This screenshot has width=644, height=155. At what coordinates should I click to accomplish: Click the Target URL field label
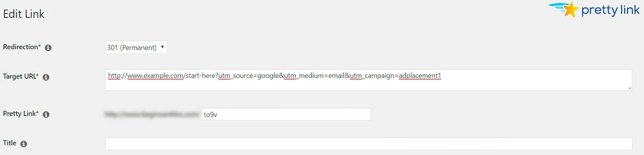pyautogui.click(x=21, y=76)
